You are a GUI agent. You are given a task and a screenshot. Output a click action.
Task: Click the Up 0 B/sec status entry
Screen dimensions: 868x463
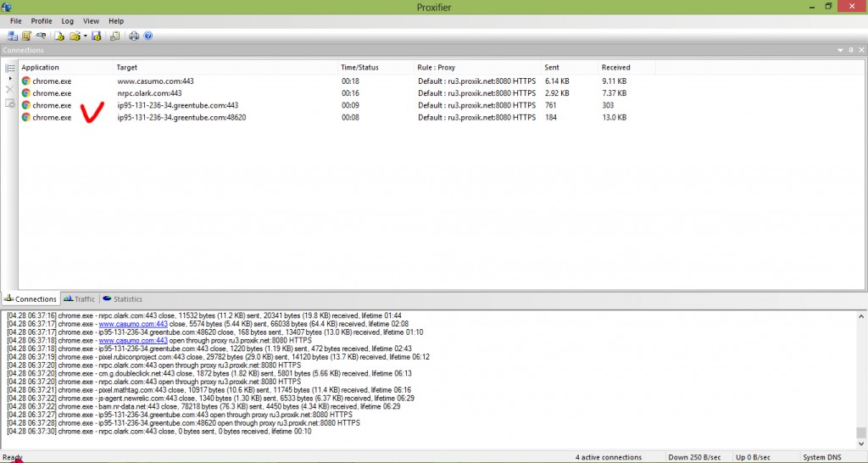[753, 457]
